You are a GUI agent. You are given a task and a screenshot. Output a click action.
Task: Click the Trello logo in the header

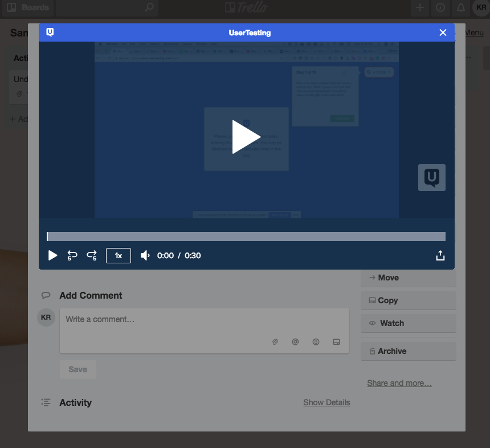[247, 7]
